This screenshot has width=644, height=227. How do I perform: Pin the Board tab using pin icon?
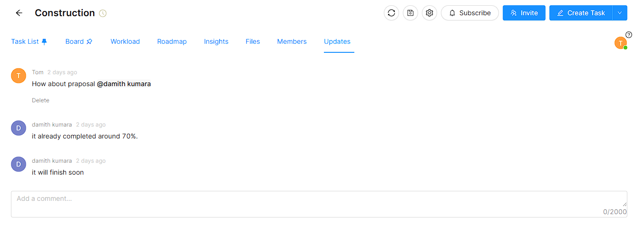tap(89, 41)
